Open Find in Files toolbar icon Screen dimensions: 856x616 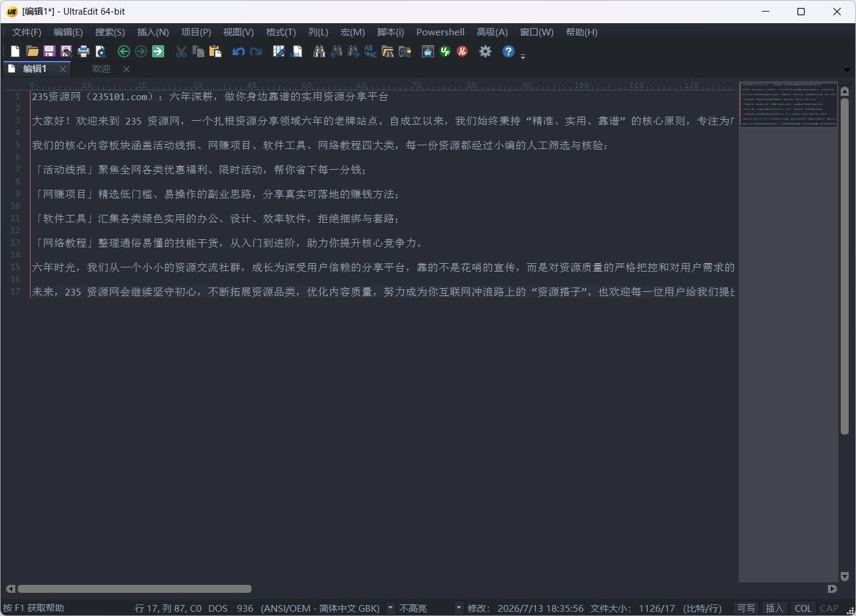coord(388,52)
